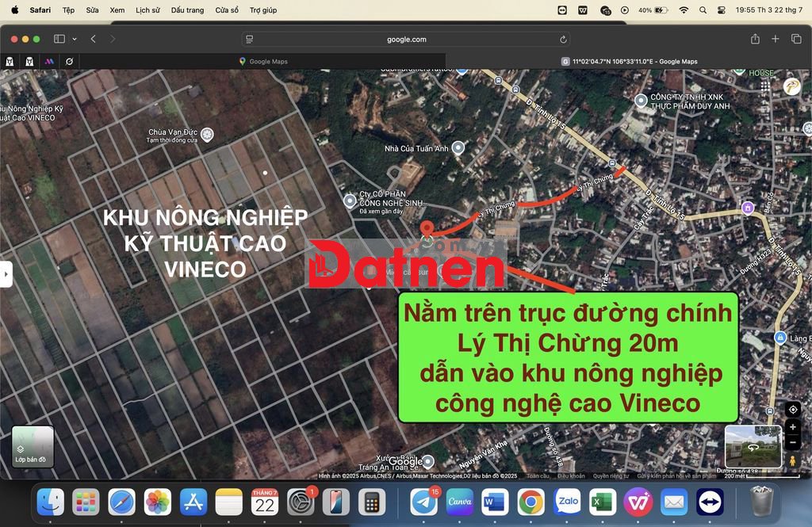Image resolution: width=812 pixels, height=527 pixels.
Task: Switch to the first Google Maps tab
Action: pyautogui.click(x=263, y=61)
